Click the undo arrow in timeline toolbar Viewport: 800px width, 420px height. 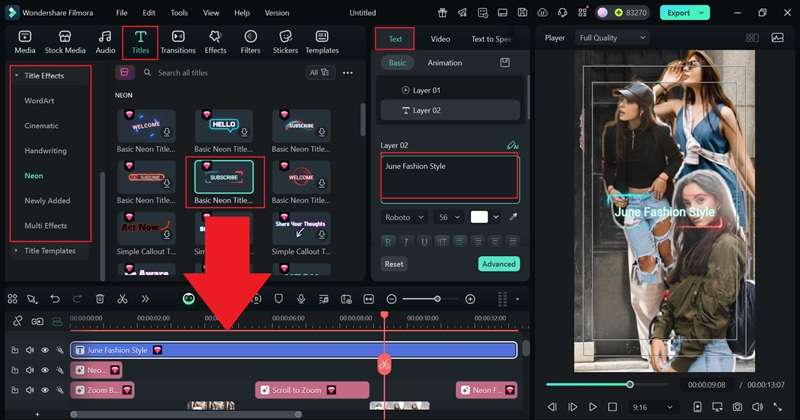point(55,299)
